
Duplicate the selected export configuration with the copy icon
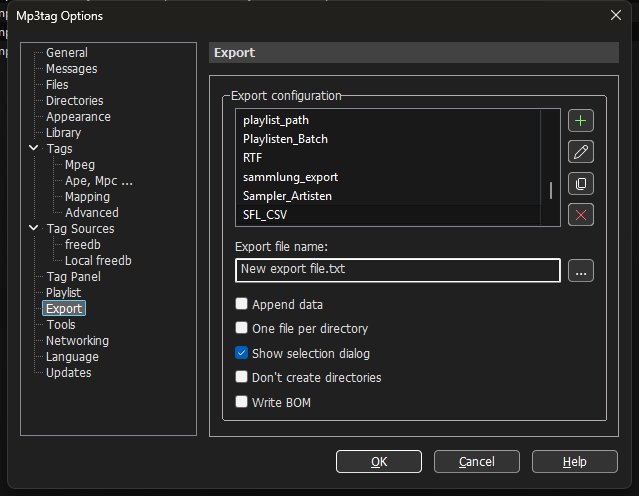pyautogui.click(x=581, y=183)
